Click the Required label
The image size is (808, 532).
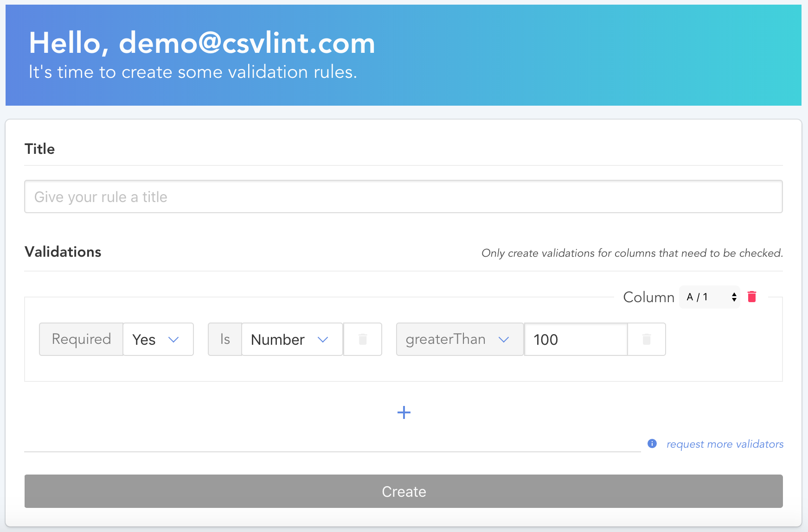(x=81, y=339)
